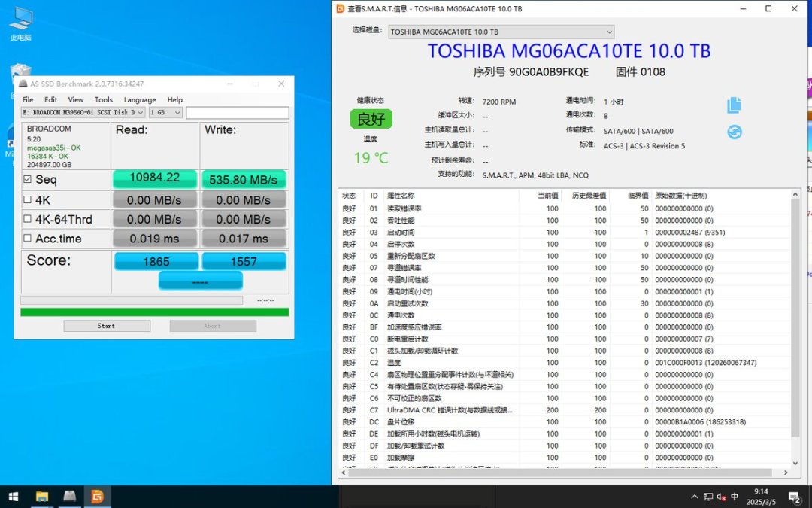This screenshot has width=812, height=508.
Task: Click the scroll-up arrow of S.M.A.R.T. table
Action: pyautogui.click(x=795, y=194)
